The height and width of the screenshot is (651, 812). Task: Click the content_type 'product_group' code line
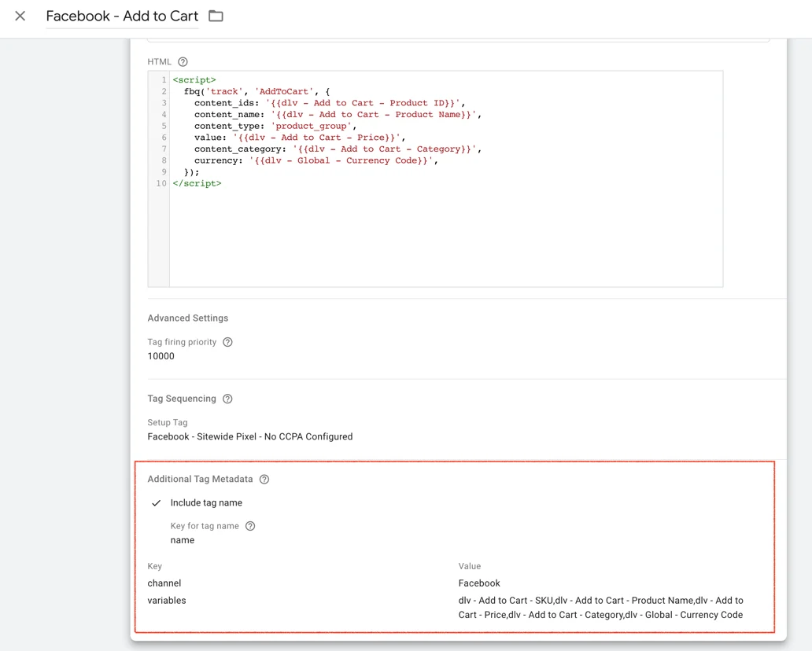coord(275,126)
